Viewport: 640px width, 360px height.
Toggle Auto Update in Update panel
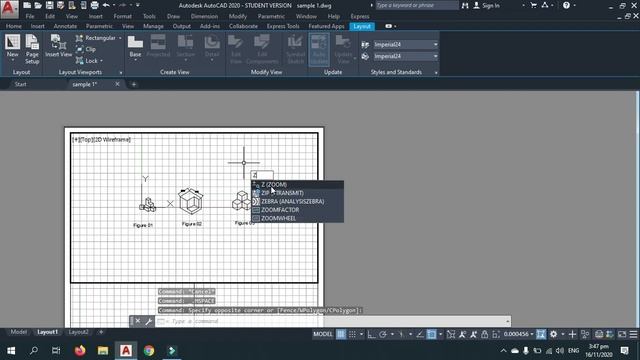(x=319, y=49)
